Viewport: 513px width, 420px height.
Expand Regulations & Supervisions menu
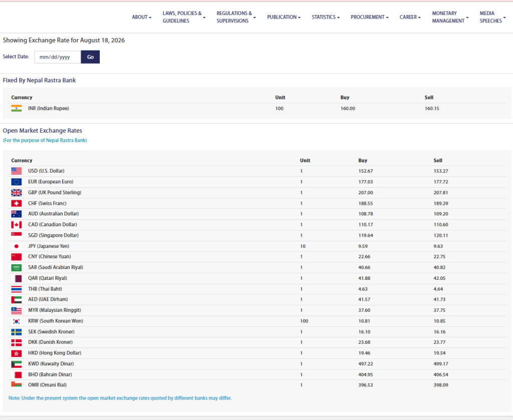(236, 17)
